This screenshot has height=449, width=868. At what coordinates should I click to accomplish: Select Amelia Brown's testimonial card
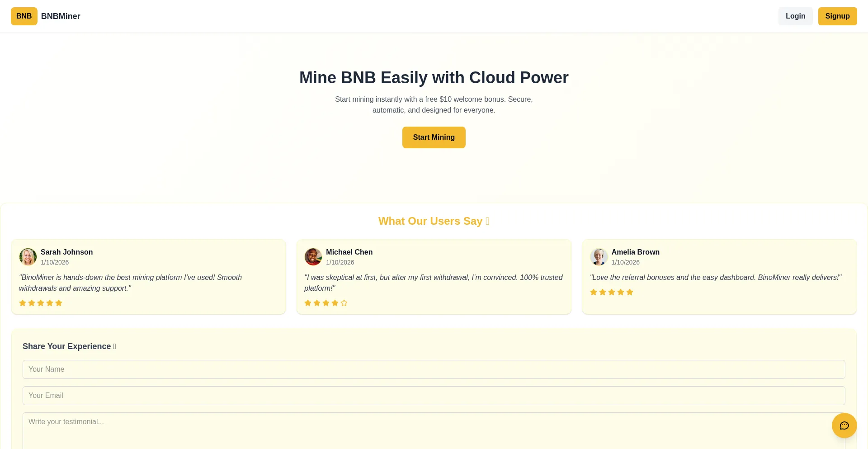pos(719,276)
